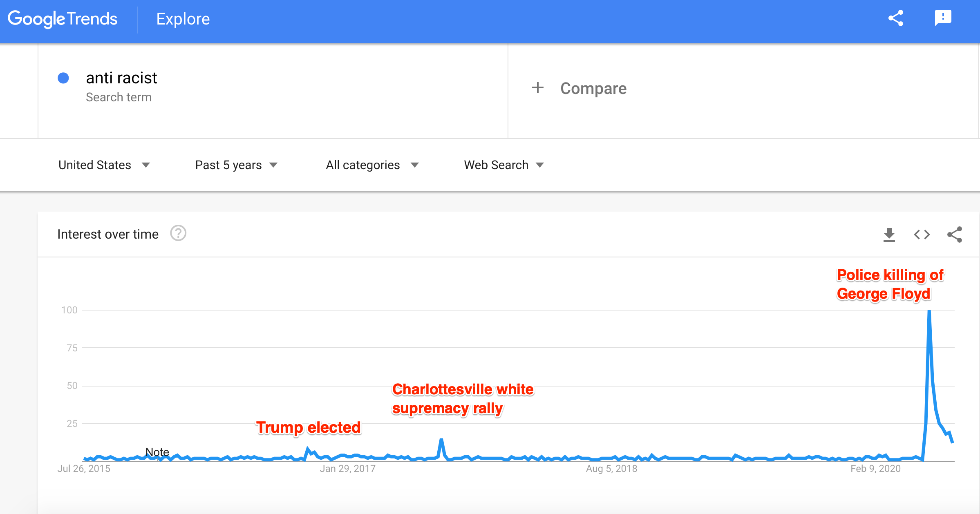This screenshot has height=514, width=980.
Task: Go to the Explore page
Action: [183, 19]
